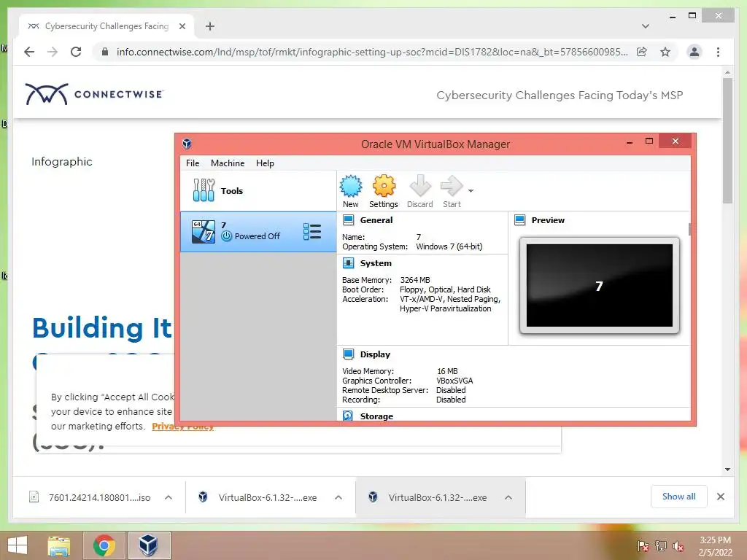747x560 pixels.
Task: Open the File menu in VirtualBox
Action: [x=193, y=163]
